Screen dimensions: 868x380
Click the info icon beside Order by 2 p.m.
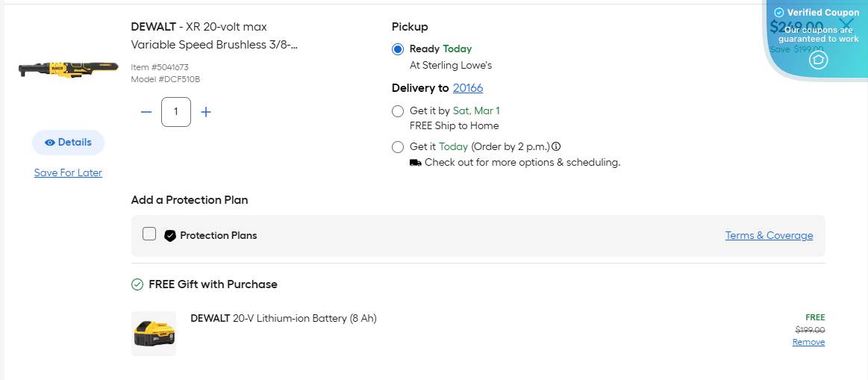tap(556, 146)
